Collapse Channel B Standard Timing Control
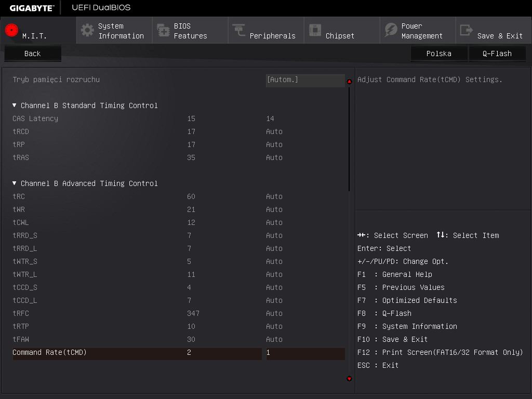532x399 pixels. 15,105
